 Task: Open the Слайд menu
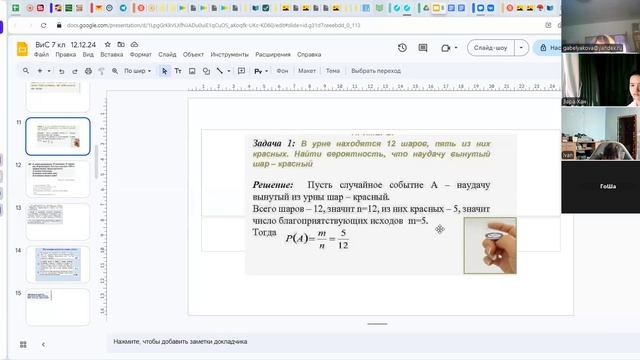167,54
